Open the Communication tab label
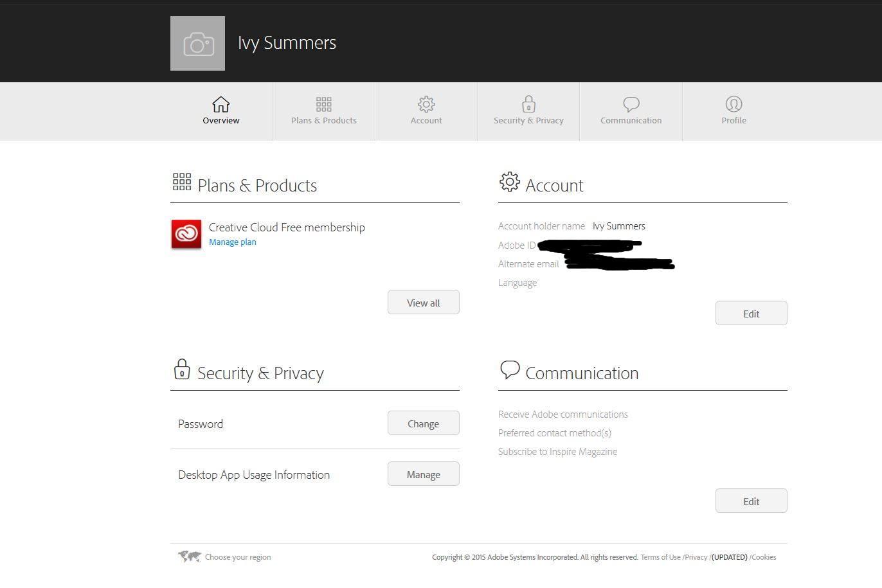The width and height of the screenshot is (882, 588). click(631, 120)
